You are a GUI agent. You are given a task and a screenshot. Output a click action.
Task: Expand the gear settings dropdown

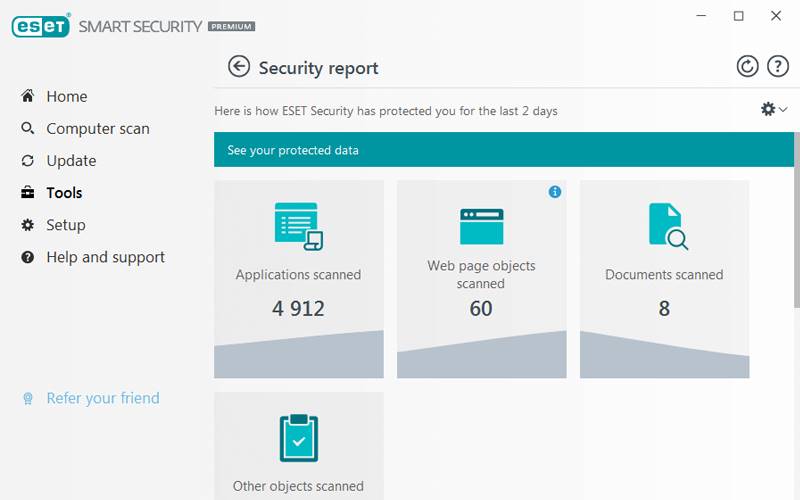tap(773, 110)
